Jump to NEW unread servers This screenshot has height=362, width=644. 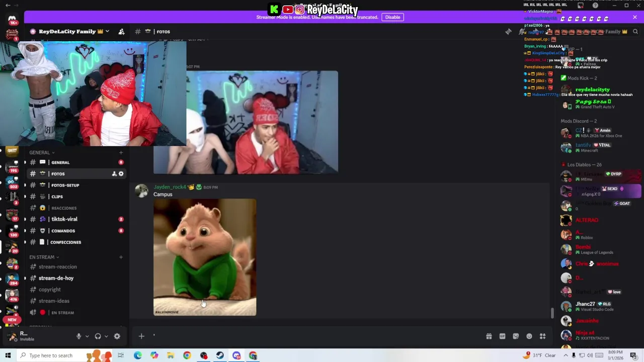(x=12, y=320)
